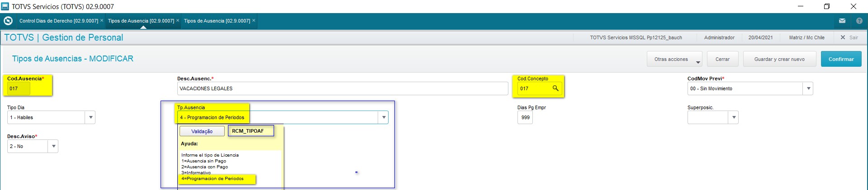The height and width of the screenshot is (190, 868).
Task: Click the 2=Ausencia con Pago help line
Action: (x=204, y=167)
